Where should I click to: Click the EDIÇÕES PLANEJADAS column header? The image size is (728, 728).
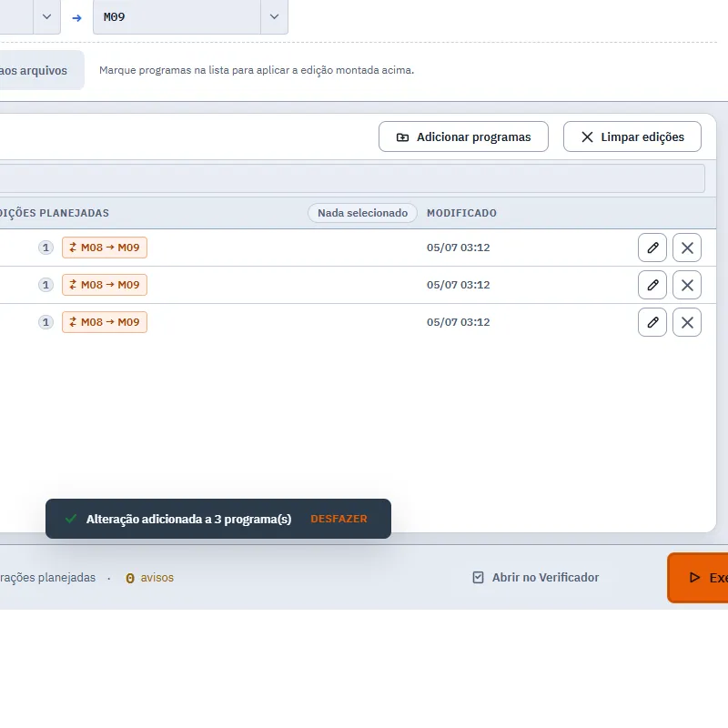point(54,213)
